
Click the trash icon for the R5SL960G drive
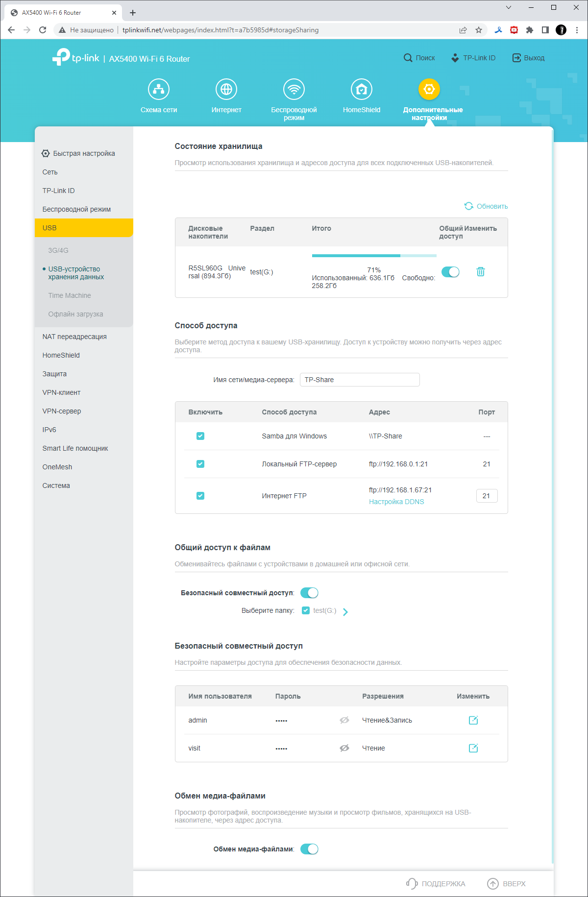point(481,272)
